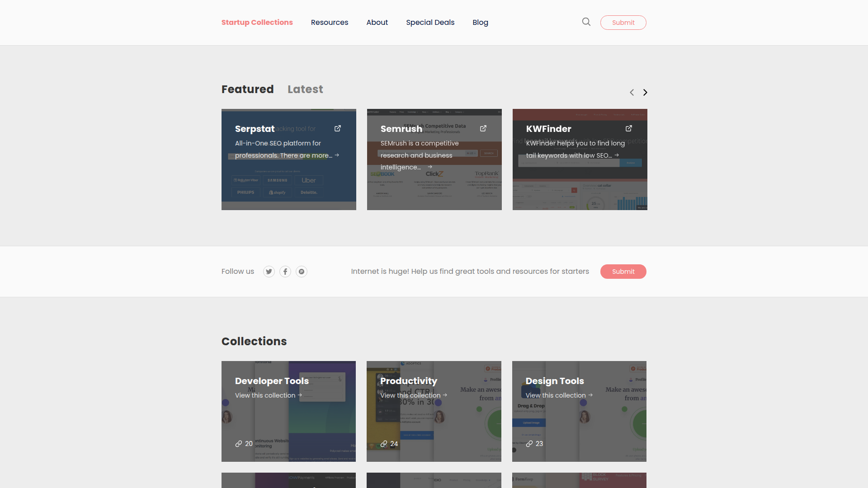The image size is (868, 488).
Task: Go back using the carousel left arrow
Action: tap(632, 92)
